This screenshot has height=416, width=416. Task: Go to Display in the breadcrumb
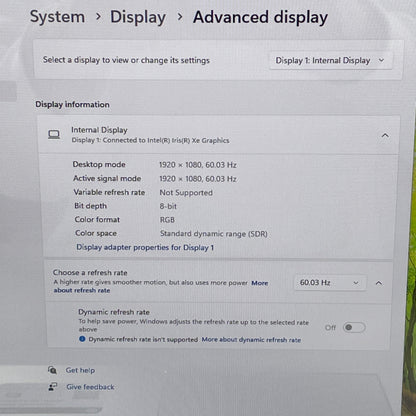tap(138, 17)
